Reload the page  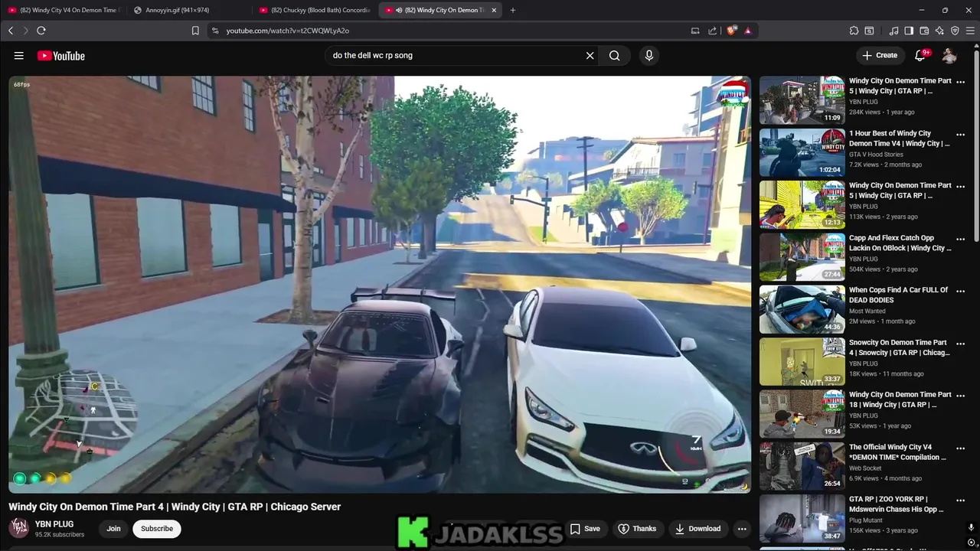tap(41, 31)
